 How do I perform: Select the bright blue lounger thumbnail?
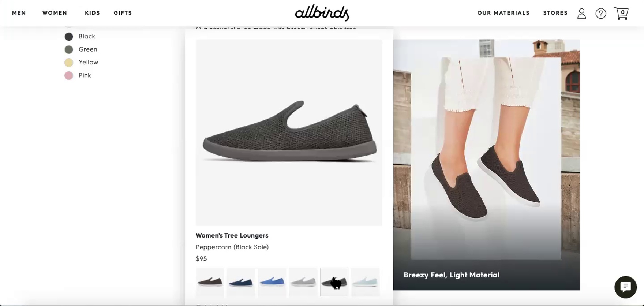tap(272, 282)
